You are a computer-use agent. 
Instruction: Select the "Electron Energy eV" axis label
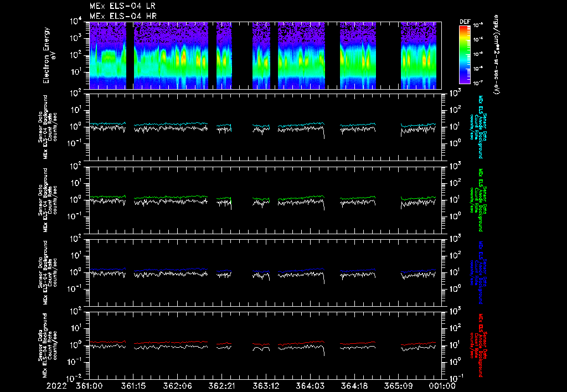click(x=49, y=55)
